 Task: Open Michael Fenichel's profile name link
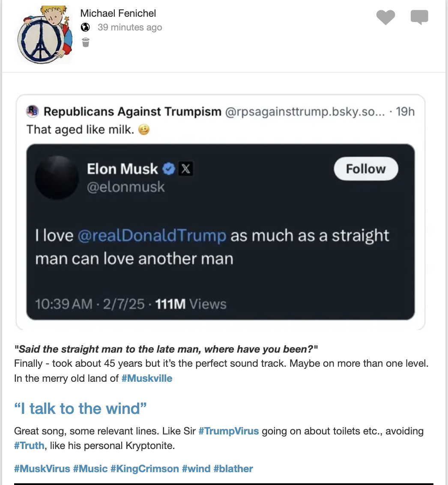(119, 13)
